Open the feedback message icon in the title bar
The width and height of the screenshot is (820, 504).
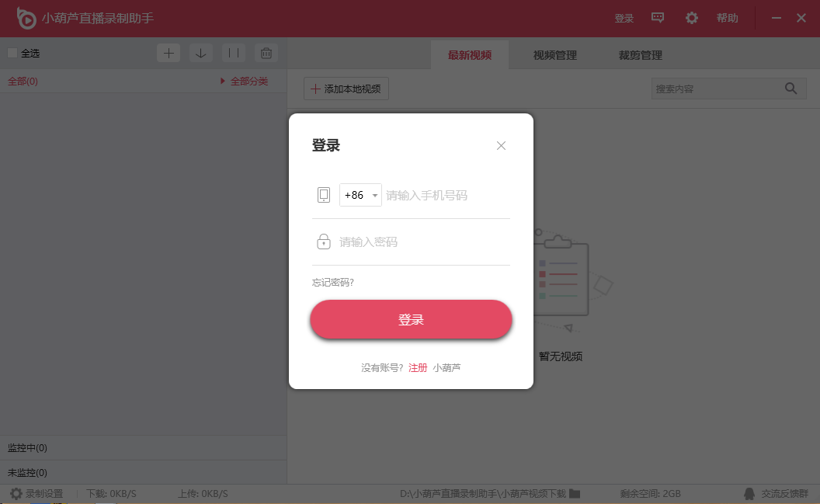pyautogui.click(x=658, y=18)
